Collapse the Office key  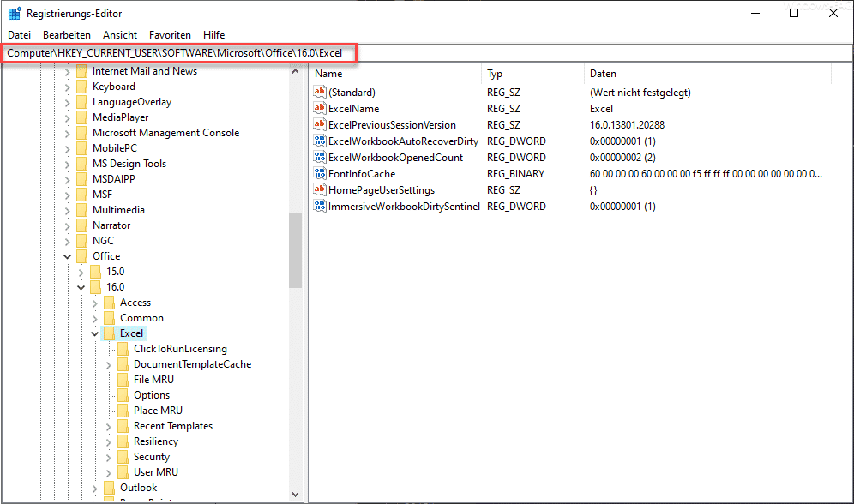coord(68,256)
